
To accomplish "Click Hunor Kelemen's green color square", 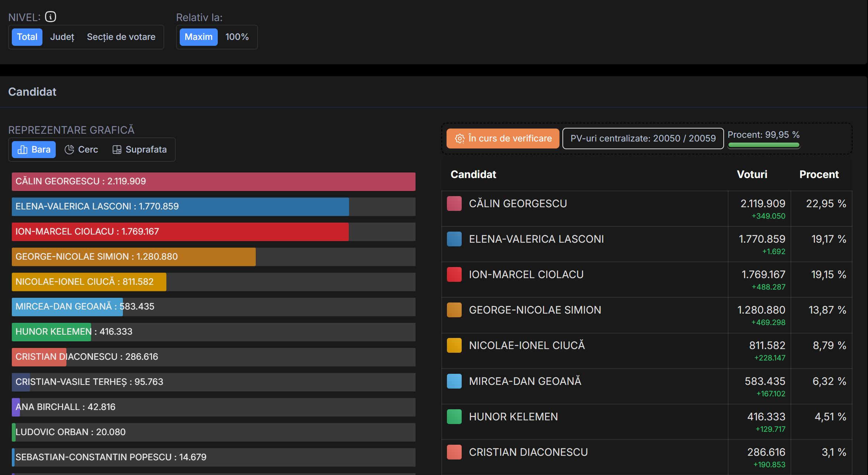I will pyautogui.click(x=454, y=417).
